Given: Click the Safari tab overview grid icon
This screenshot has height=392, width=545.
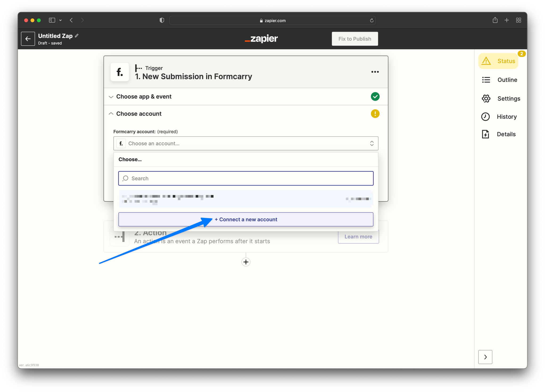Looking at the screenshot, I should pos(518,20).
